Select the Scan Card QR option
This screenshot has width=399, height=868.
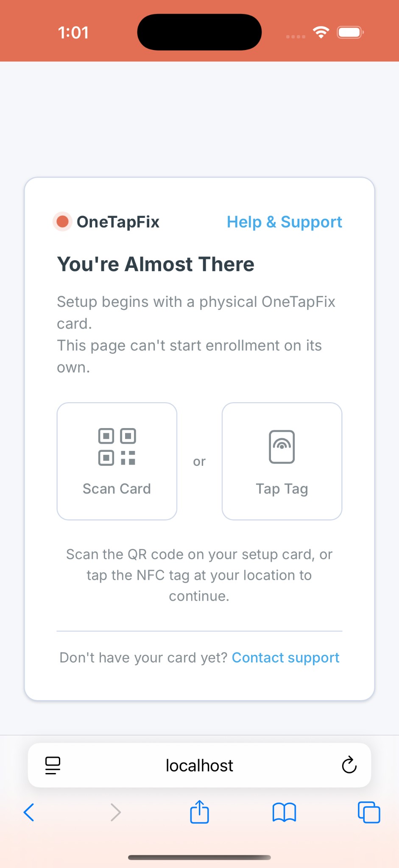(117, 461)
